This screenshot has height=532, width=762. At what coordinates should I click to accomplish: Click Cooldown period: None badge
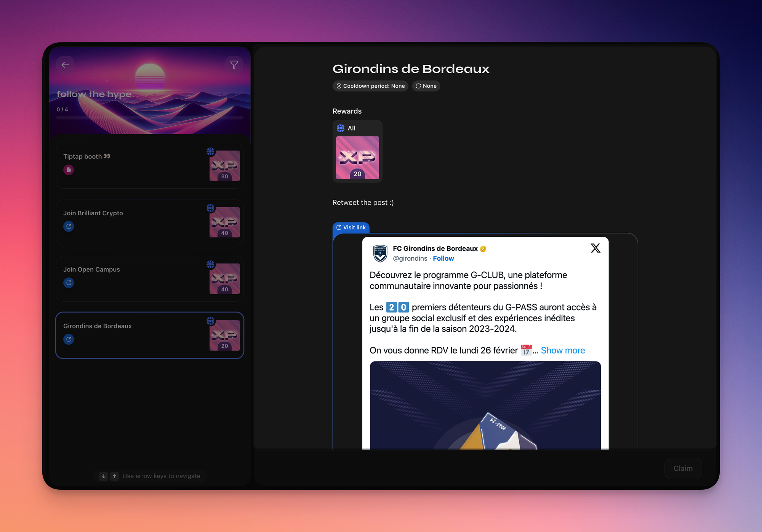[x=370, y=86]
